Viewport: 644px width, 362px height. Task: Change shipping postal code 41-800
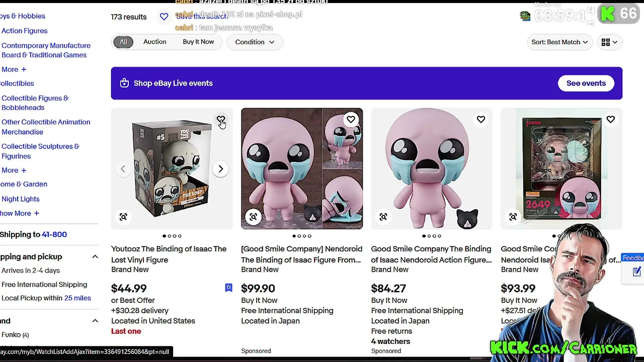(x=54, y=234)
